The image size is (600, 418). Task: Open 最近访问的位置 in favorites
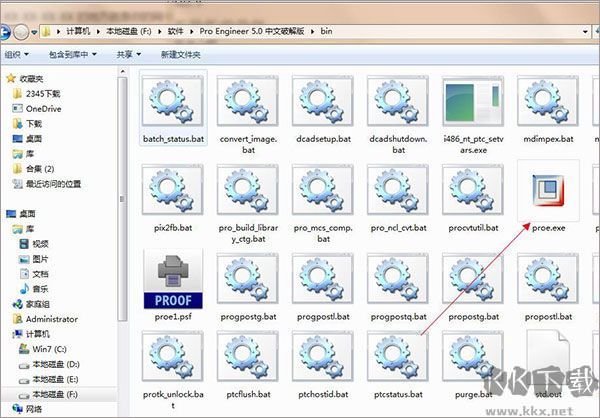point(47,184)
